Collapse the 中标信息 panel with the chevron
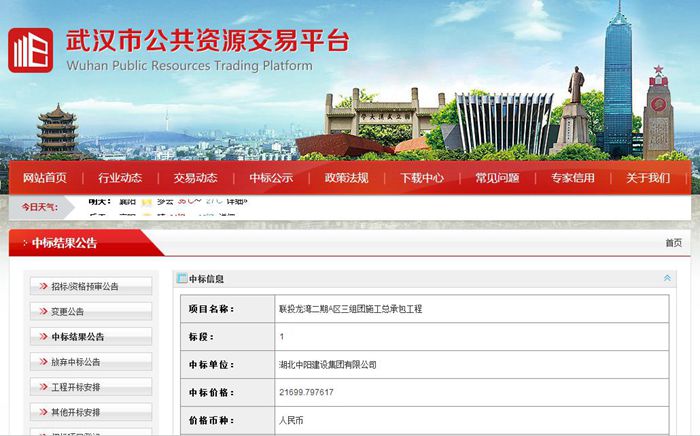This screenshot has height=436, width=700. 667,278
